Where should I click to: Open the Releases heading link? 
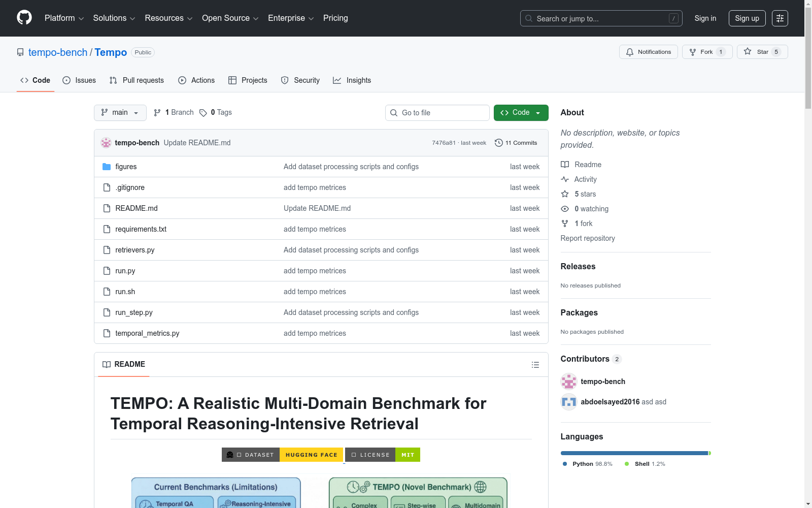point(578,266)
